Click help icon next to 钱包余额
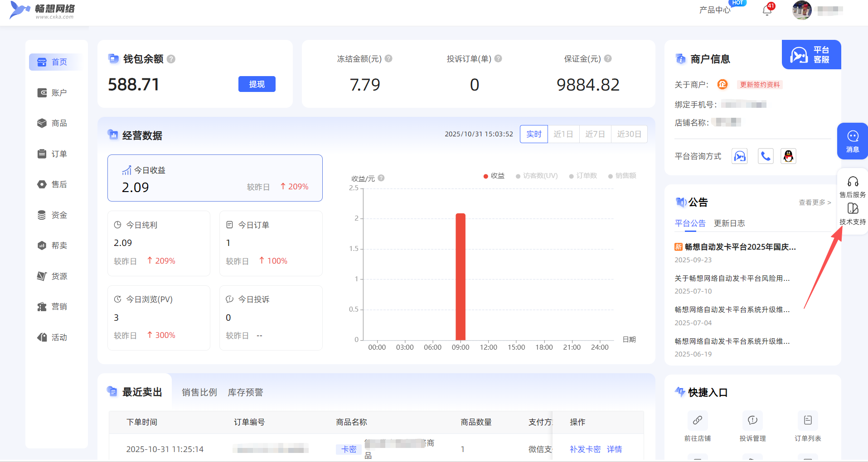 click(x=171, y=59)
